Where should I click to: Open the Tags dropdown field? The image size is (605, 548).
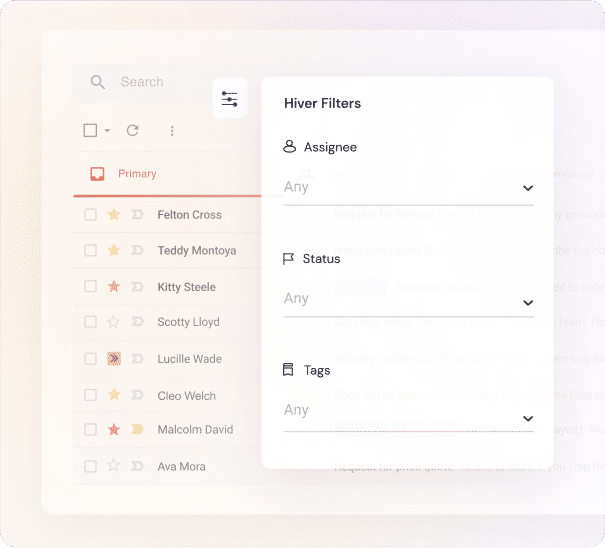point(409,413)
